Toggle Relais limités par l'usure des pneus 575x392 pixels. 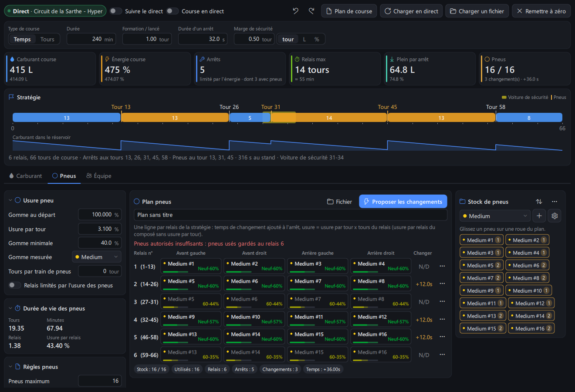(x=15, y=285)
